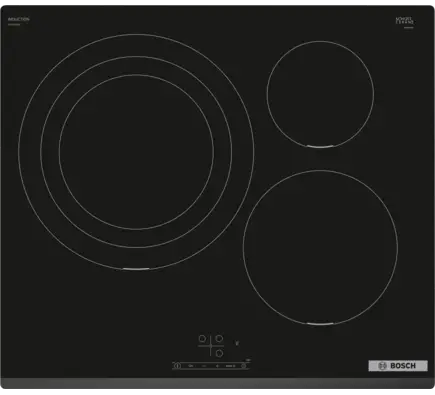Tap the plus key on power strip
The image size is (435, 395).
pyautogui.click(x=217, y=366)
